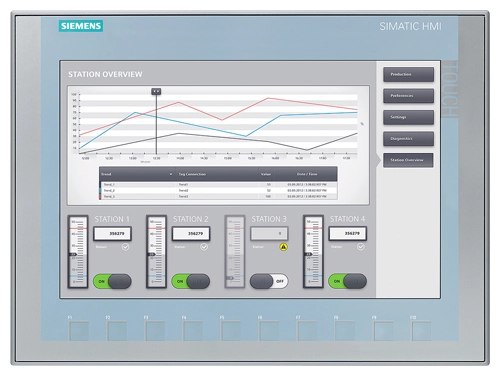This screenshot has height=376, width=500.
Task: Select the Station Overview navigation button
Action: click(408, 160)
